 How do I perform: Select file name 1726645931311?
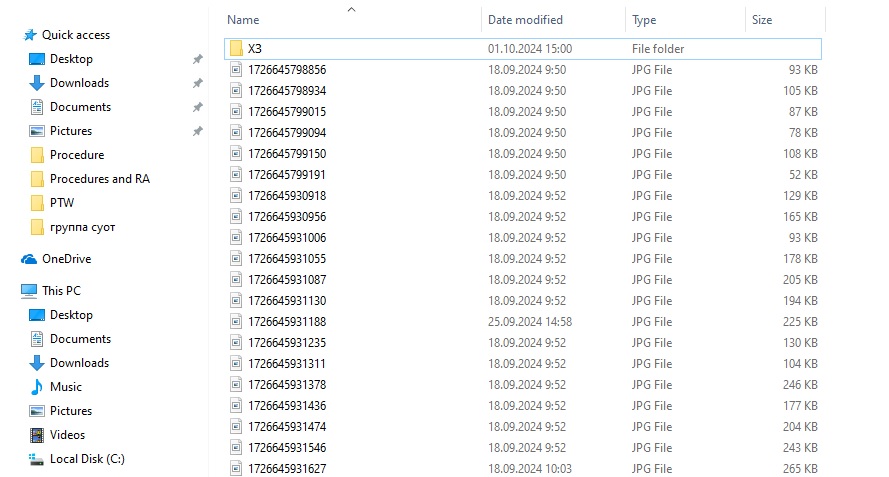(287, 364)
